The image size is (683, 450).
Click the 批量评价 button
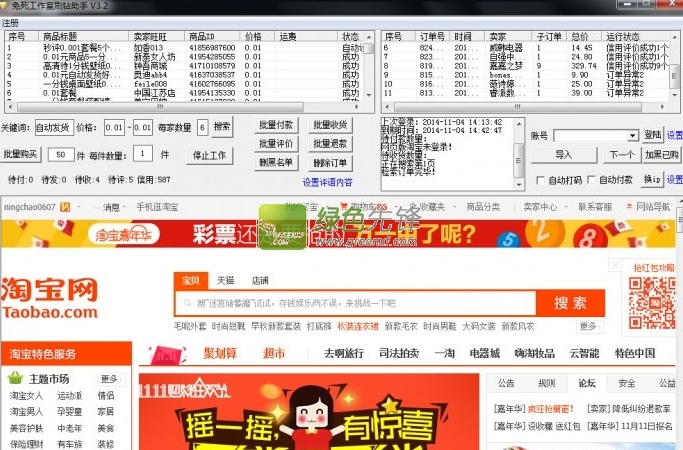pos(276,144)
